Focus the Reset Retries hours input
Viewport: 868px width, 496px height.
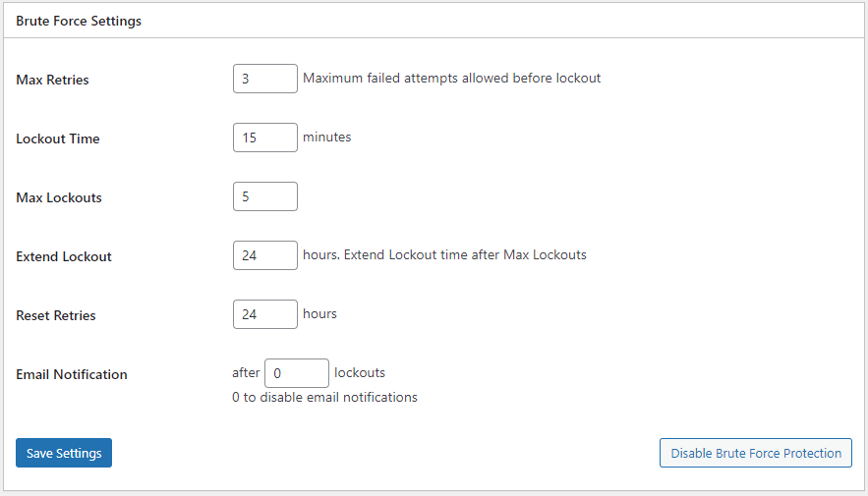264,314
